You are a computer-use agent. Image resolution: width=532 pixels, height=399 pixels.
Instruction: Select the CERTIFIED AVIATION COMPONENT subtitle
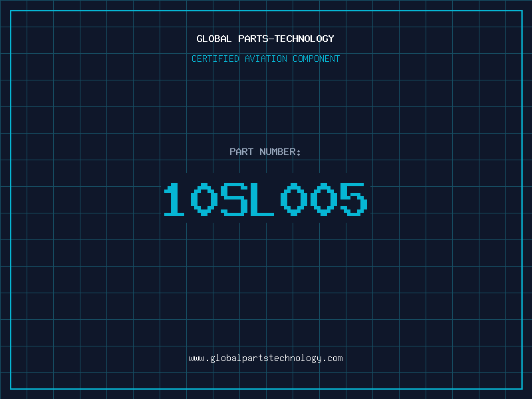(x=265, y=59)
